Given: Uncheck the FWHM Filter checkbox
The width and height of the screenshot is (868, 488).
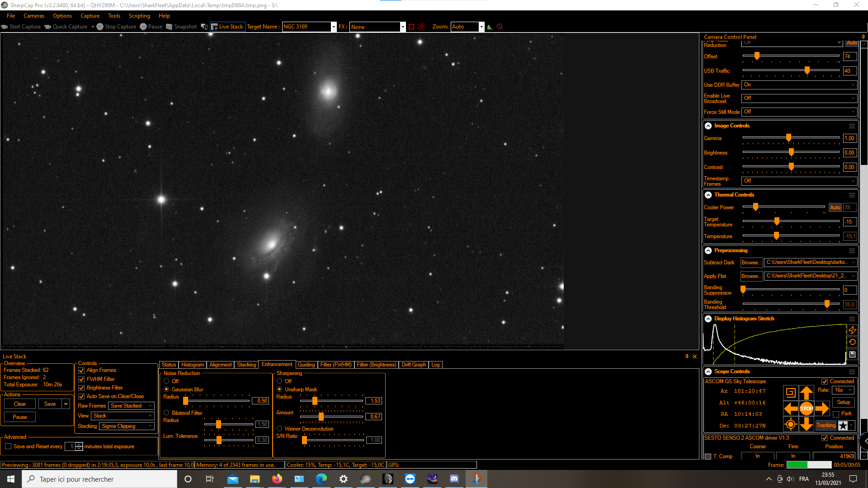Looking at the screenshot, I should 81,379.
